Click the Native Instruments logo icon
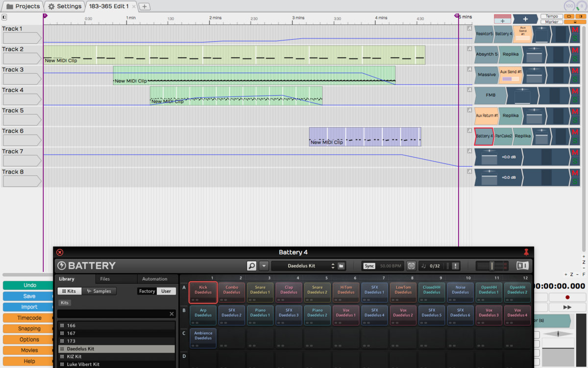 click(x=522, y=266)
